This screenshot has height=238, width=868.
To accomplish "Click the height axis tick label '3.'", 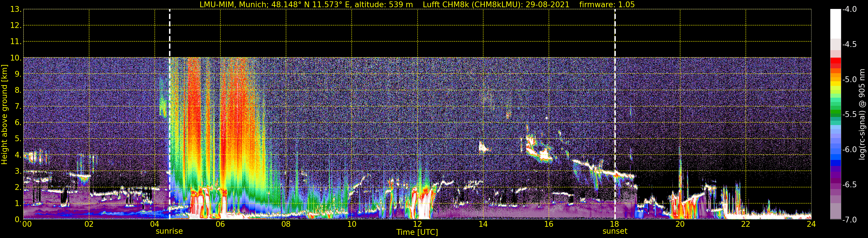I will pos(18,171).
